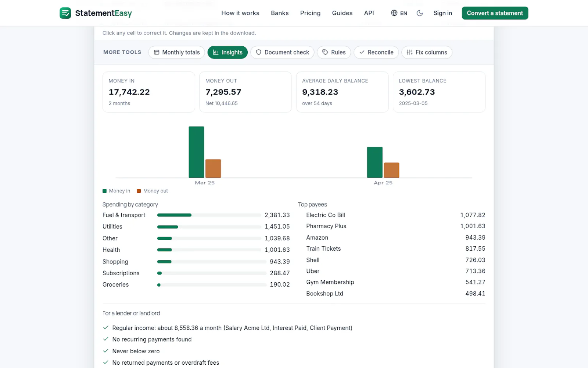
Task: Click Pharmacy Plus payee
Action: (326, 226)
